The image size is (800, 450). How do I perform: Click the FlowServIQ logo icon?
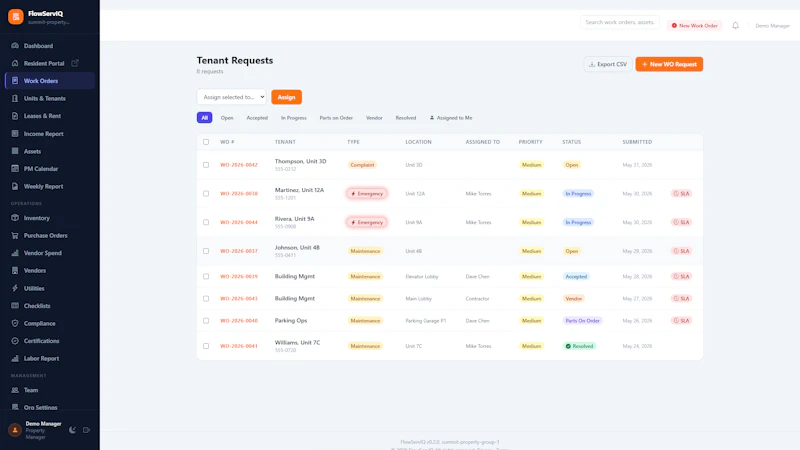pos(16,17)
